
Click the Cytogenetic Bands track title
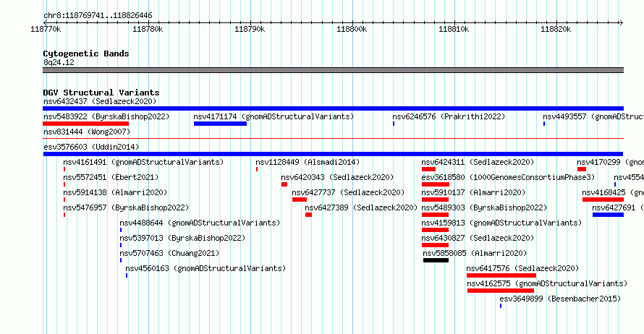click(86, 53)
